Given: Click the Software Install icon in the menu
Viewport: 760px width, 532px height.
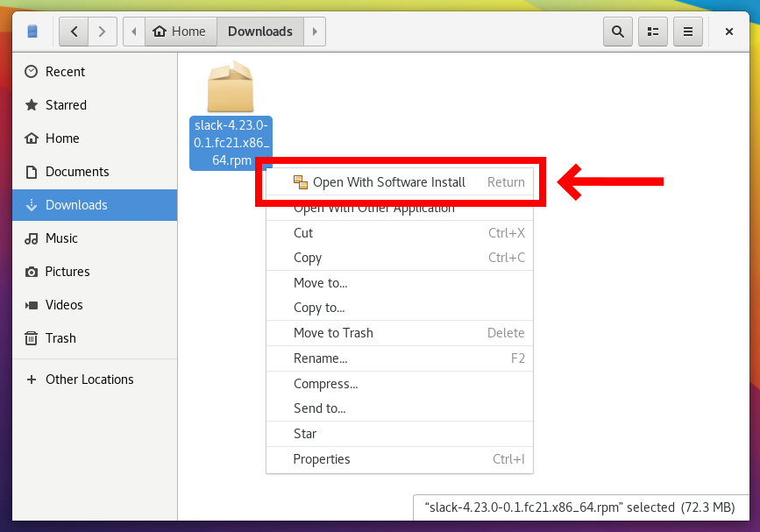Looking at the screenshot, I should click(x=301, y=182).
